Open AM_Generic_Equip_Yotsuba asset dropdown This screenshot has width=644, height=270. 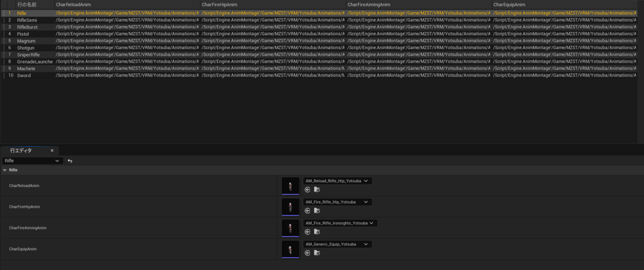(x=337, y=244)
